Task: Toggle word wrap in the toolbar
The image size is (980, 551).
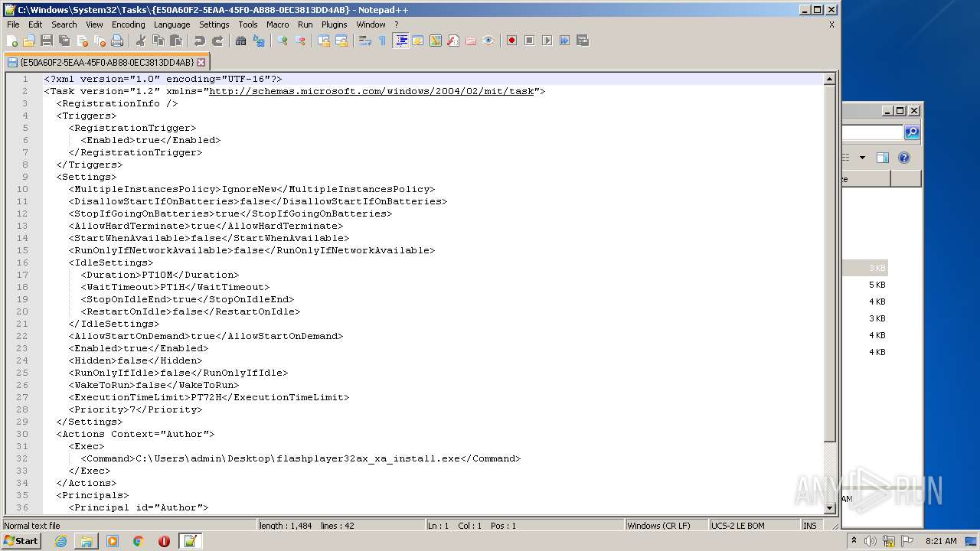Action: click(x=364, y=41)
